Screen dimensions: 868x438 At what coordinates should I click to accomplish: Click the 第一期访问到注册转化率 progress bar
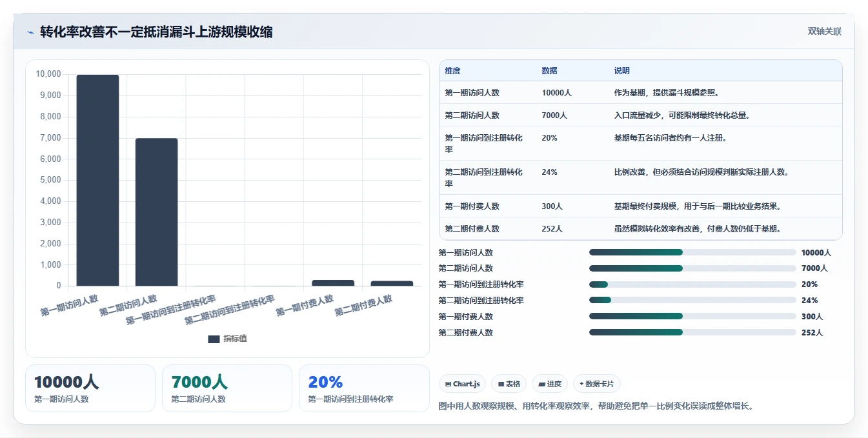tap(692, 284)
